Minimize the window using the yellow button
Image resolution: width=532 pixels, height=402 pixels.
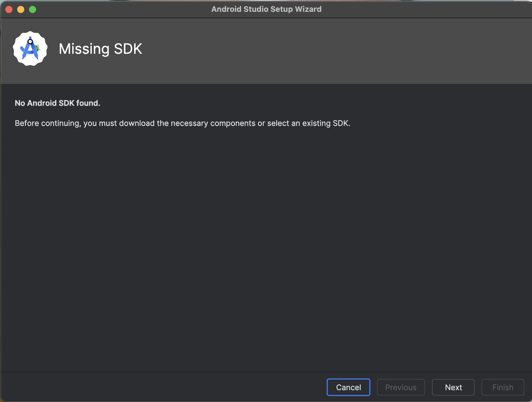pos(21,9)
